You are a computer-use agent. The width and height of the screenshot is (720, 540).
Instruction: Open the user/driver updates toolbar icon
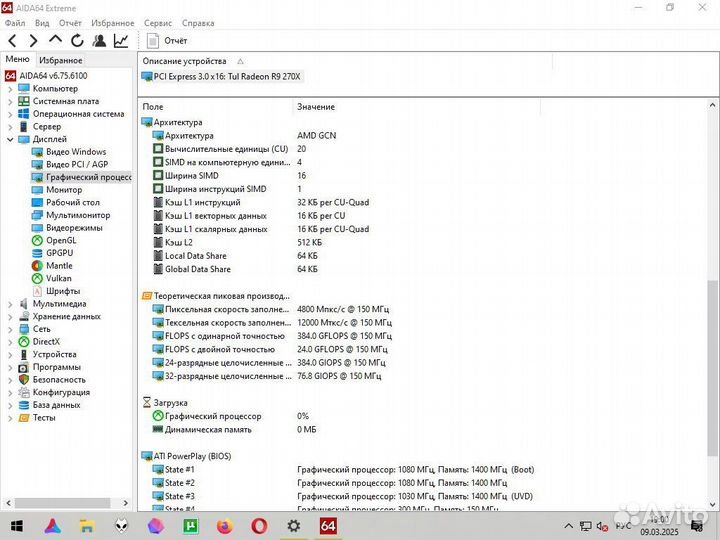click(99, 41)
